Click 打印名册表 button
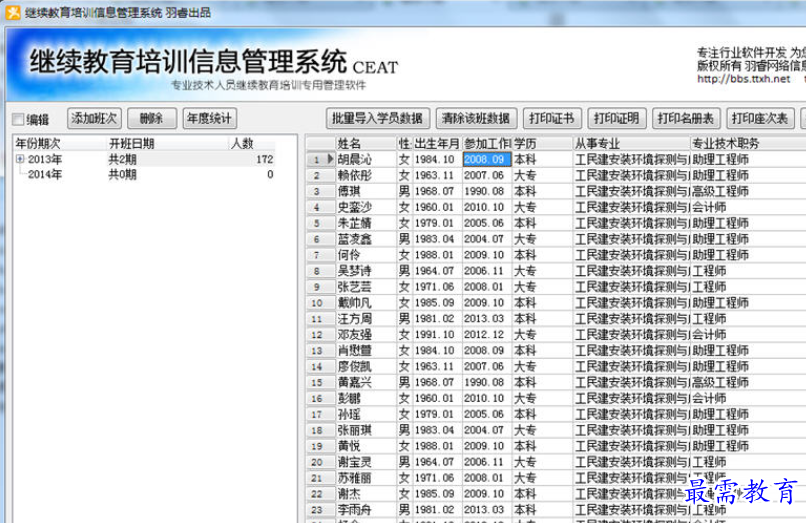The image size is (806, 523). point(686,119)
